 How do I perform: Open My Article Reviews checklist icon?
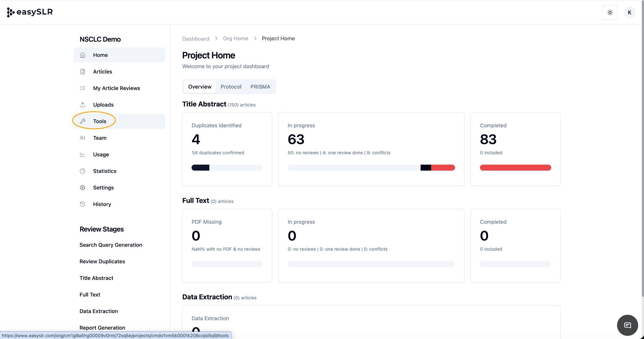tap(83, 88)
